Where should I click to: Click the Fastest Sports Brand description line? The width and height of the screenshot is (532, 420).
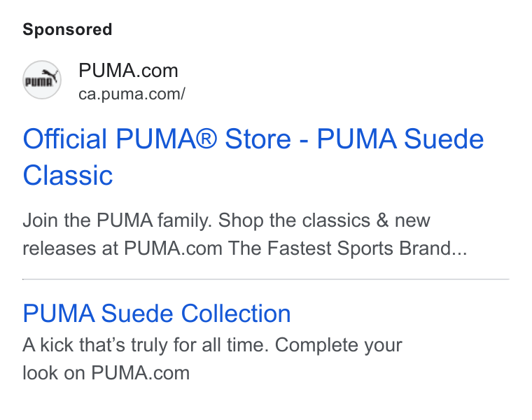coord(244,248)
